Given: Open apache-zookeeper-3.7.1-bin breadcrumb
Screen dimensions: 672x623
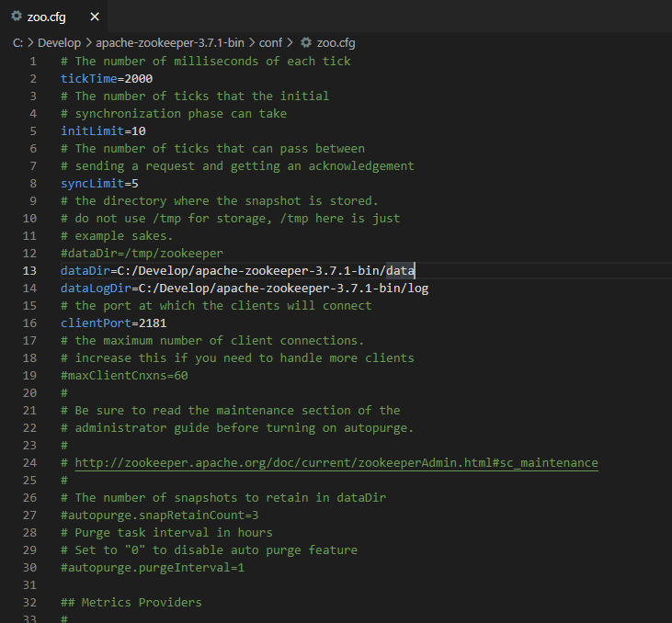Looking at the screenshot, I should 170,43.
